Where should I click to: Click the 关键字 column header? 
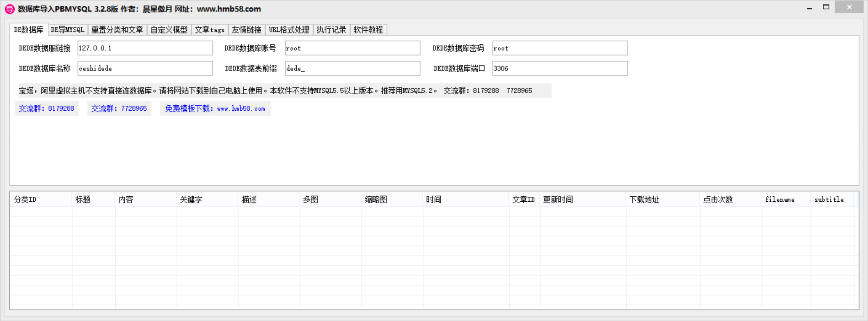[x=208, y=200]
